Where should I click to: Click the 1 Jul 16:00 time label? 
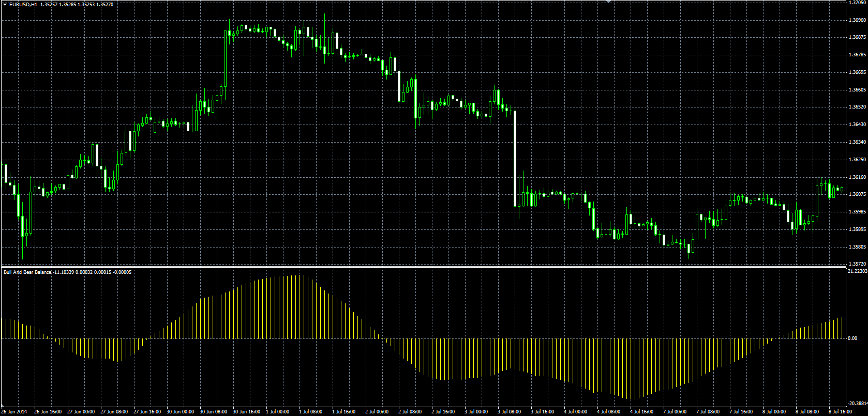tap(344, 412)
